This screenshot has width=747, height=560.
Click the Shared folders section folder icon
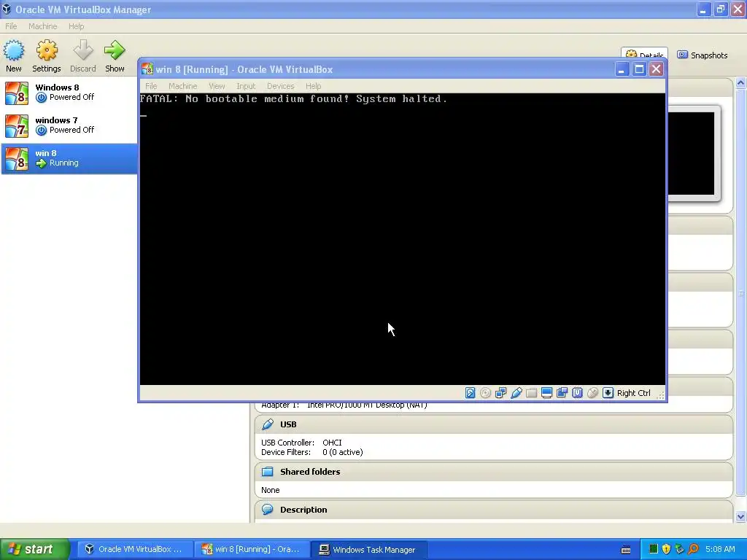(268, 472)
